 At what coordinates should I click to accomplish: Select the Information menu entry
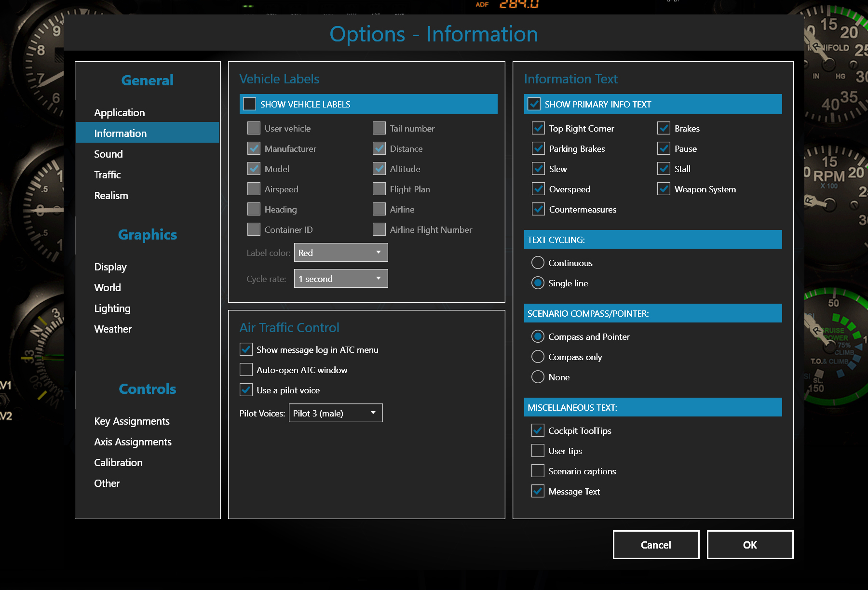pyautogui.click(x=148, y=133)
